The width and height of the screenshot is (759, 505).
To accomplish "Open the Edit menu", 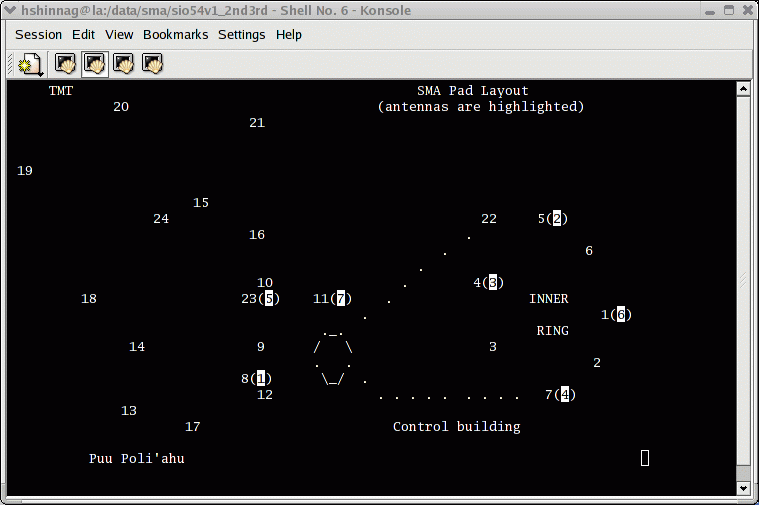I will pyautogui.click(x=83, y=35).
